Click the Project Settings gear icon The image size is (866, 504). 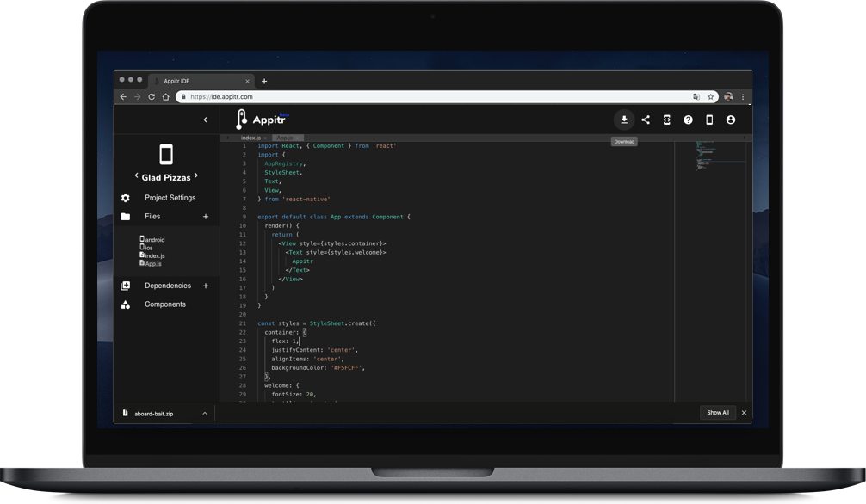[x=126, y=198]
